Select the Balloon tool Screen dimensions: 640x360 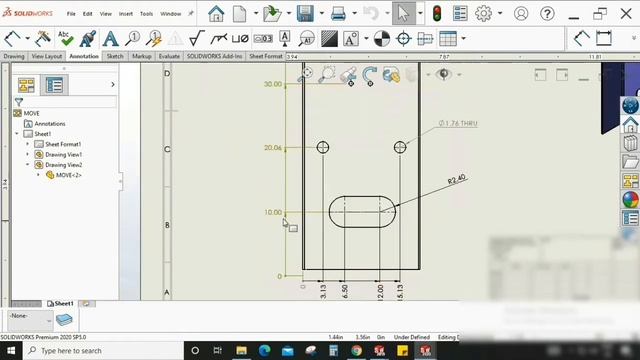pos(132,39)
